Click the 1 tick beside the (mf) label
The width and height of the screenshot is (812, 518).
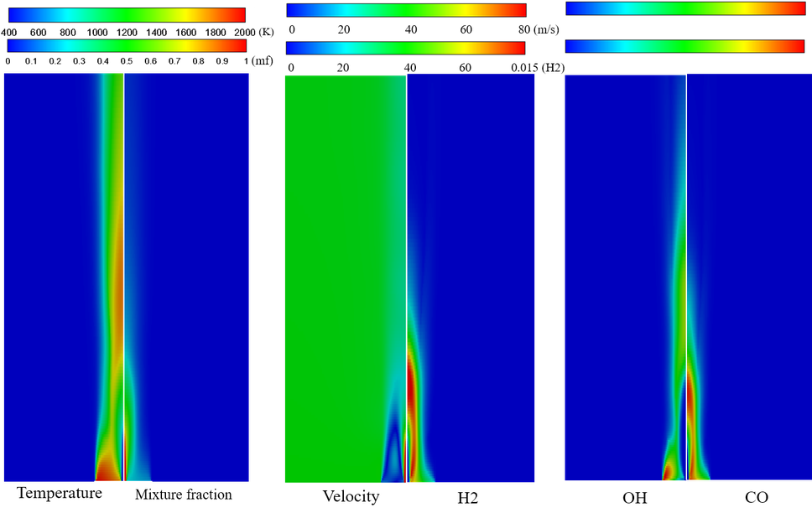pos(246,61)
